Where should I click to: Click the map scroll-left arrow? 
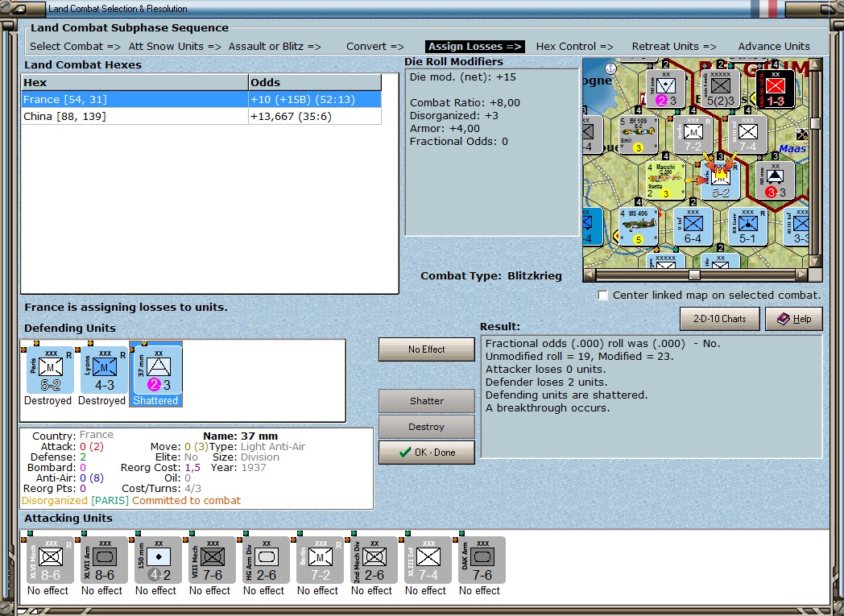[590, 275]
